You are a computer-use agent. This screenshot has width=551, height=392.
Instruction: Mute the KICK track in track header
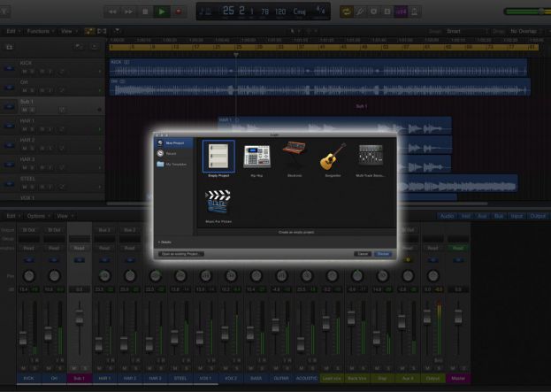(x=25, y=72)
